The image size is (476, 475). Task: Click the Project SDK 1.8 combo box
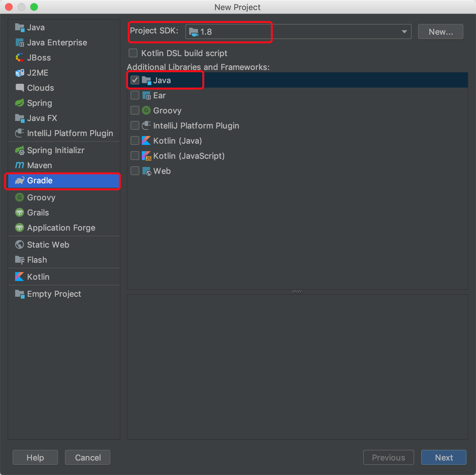coord(298,31)
